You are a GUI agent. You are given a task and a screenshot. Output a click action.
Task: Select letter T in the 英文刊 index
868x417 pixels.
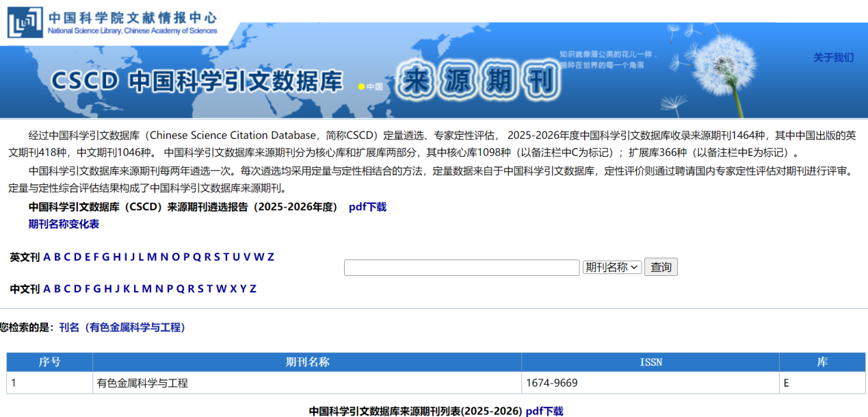tap(226, 257)
